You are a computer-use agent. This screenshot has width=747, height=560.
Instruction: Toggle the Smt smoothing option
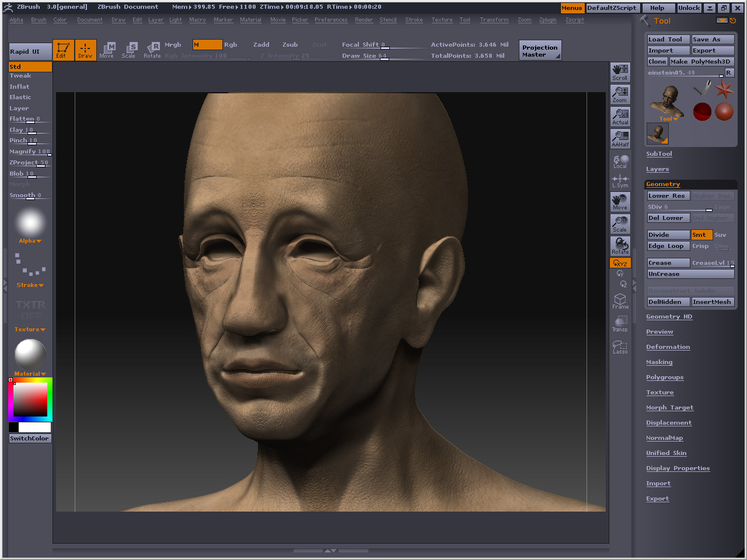click(x=701, y=235)
